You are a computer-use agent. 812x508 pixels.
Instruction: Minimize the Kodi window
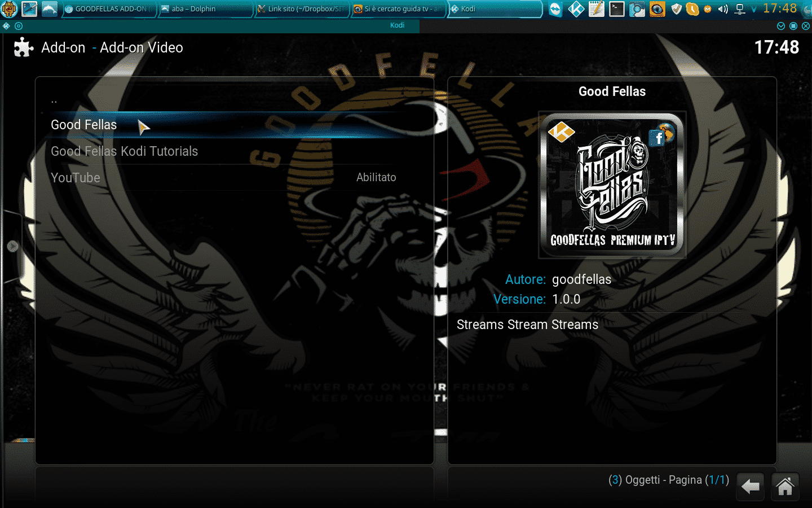pyautogui.click(x=781, y=26)
